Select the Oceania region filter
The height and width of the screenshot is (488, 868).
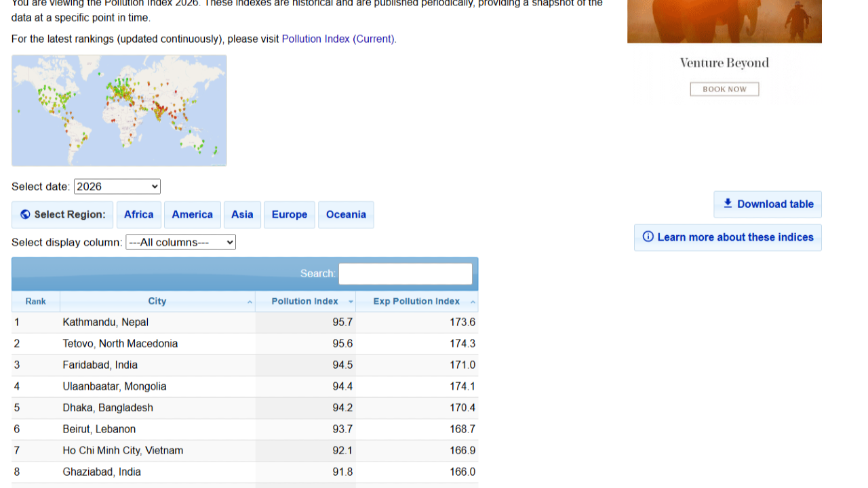click(x=346, y=214)
